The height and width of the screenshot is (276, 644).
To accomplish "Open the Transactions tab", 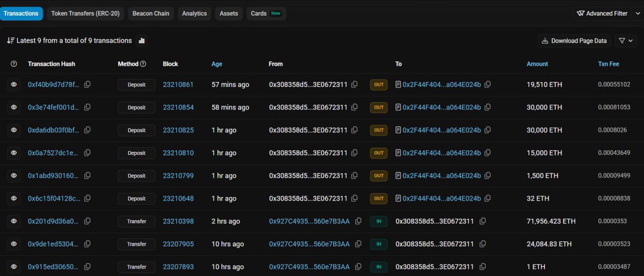I will coord(21,13).
